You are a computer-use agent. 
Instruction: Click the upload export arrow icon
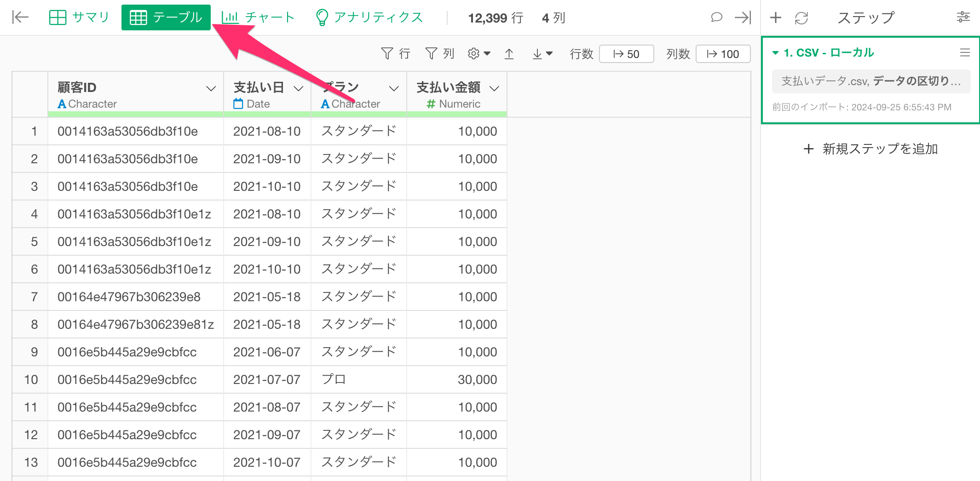509,54
